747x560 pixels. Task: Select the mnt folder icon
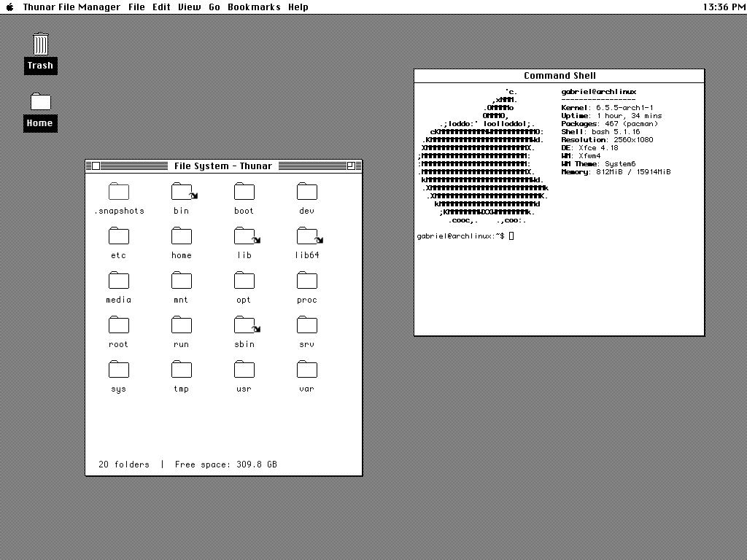pyautogui.click(x=182, y=280)
